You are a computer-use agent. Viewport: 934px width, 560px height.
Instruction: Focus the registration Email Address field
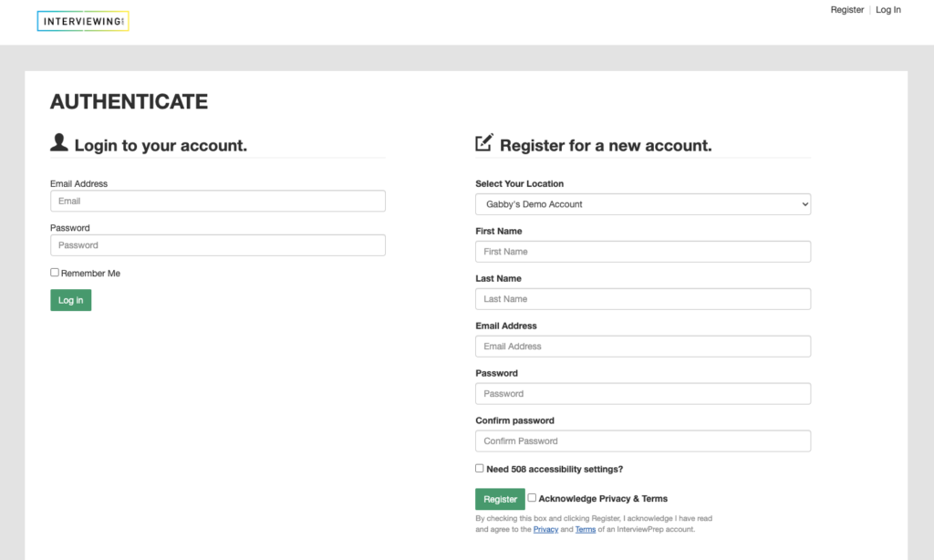643,347
